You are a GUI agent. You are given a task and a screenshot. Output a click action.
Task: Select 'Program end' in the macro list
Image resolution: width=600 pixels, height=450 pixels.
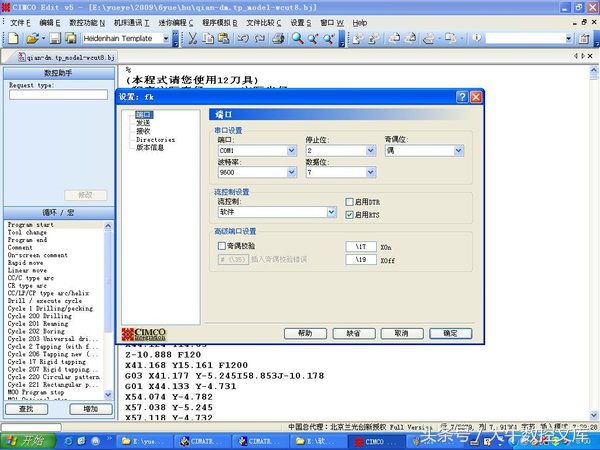[x=27, y=240]
